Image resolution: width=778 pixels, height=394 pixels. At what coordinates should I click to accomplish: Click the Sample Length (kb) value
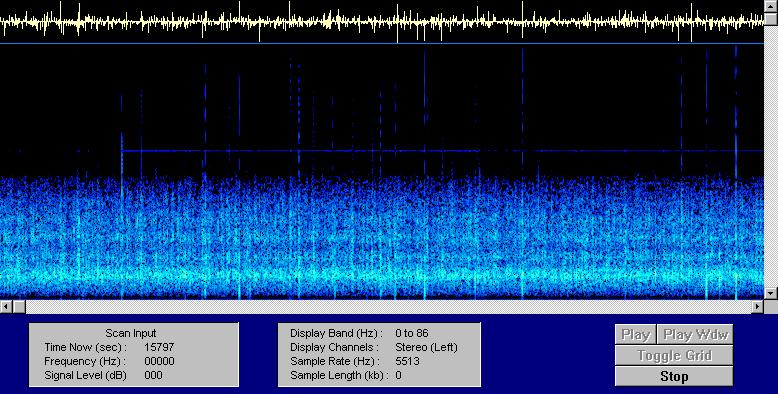tap(398, 375)
